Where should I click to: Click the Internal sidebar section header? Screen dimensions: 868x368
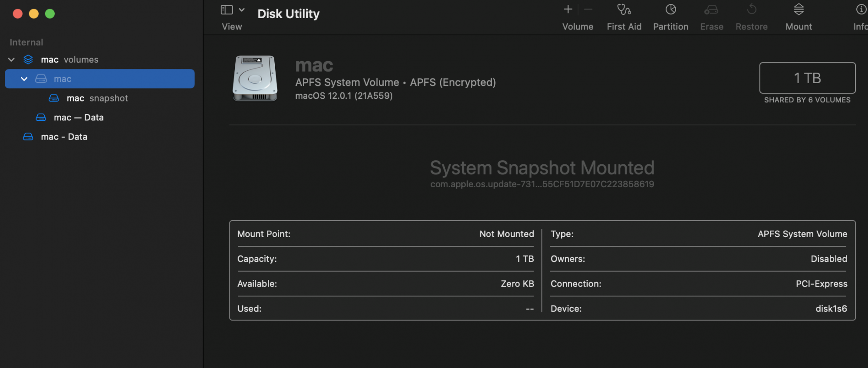26,42
